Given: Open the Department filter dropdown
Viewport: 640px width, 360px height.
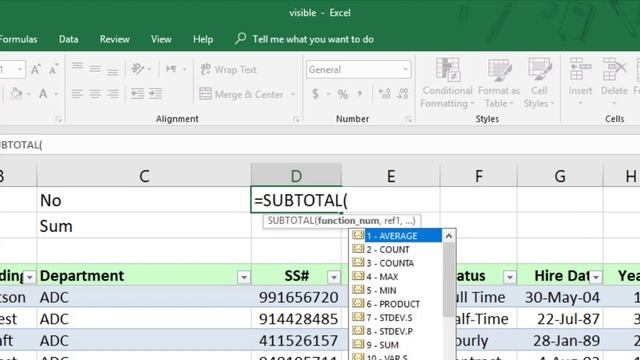Looking at the screenshot, I should pyautogui.click(x=244, y=277).
